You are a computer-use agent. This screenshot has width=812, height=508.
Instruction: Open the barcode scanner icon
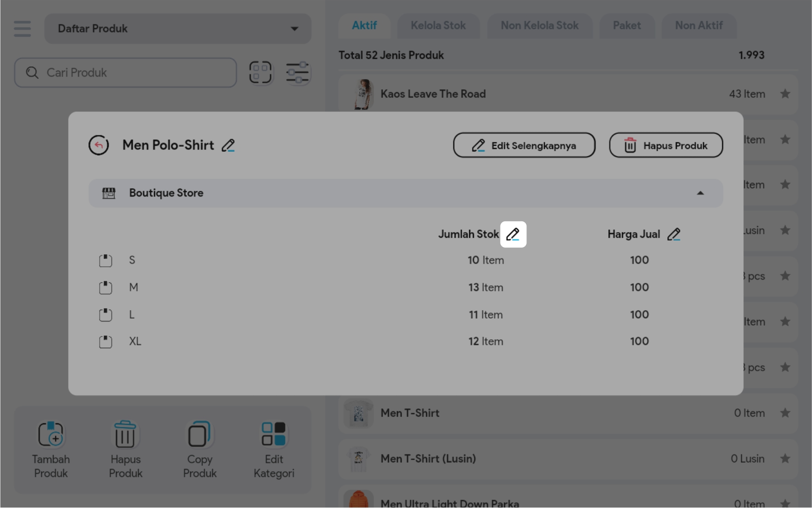[260, 73]
